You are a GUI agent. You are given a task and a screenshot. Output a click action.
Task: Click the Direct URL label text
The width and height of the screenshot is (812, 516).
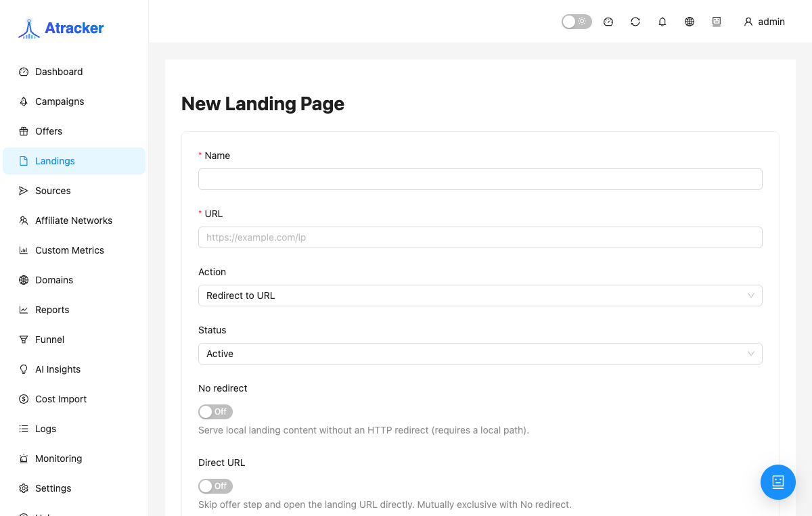(222, 463)
